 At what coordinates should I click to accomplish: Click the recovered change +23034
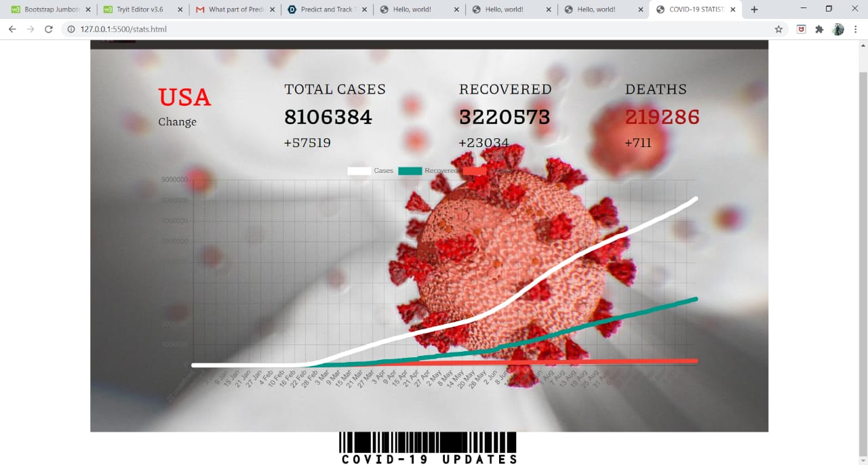[484, 143]
